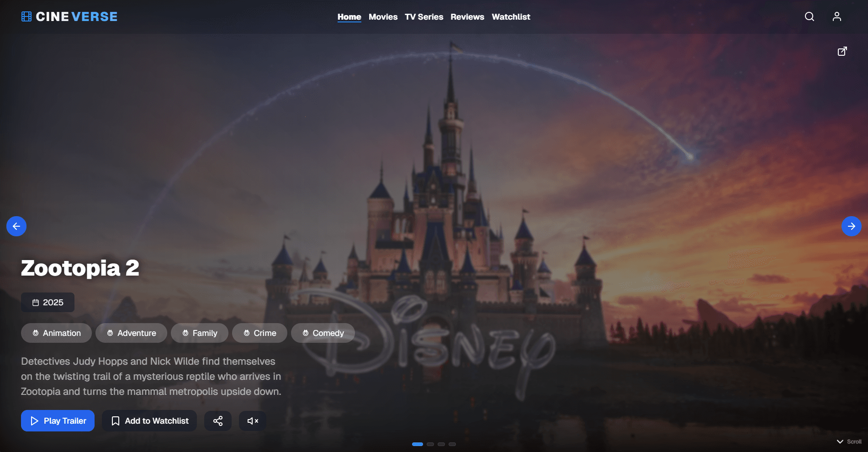Select the Animation genre tag
The image size is (868, 452).
[x=56, y=333]
